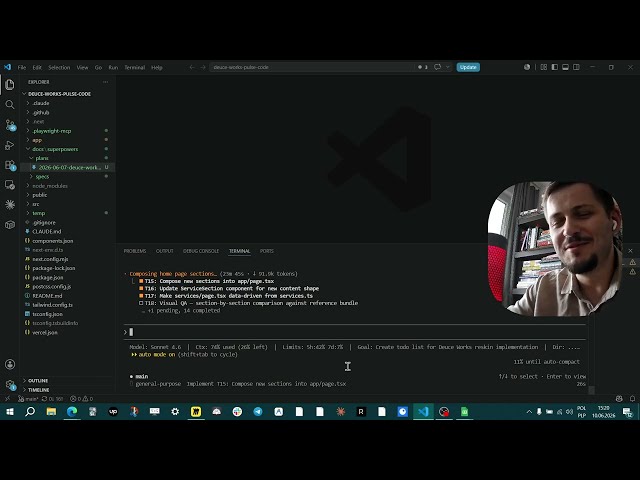The width and height of the screenshot is (640, 480).
Task: Open the Search view in the activity bar
Action: pyautogui.click(x=10, y=104)
